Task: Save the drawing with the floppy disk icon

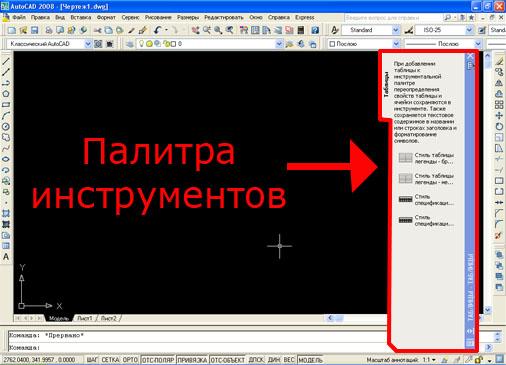Action: pos(34,30)
